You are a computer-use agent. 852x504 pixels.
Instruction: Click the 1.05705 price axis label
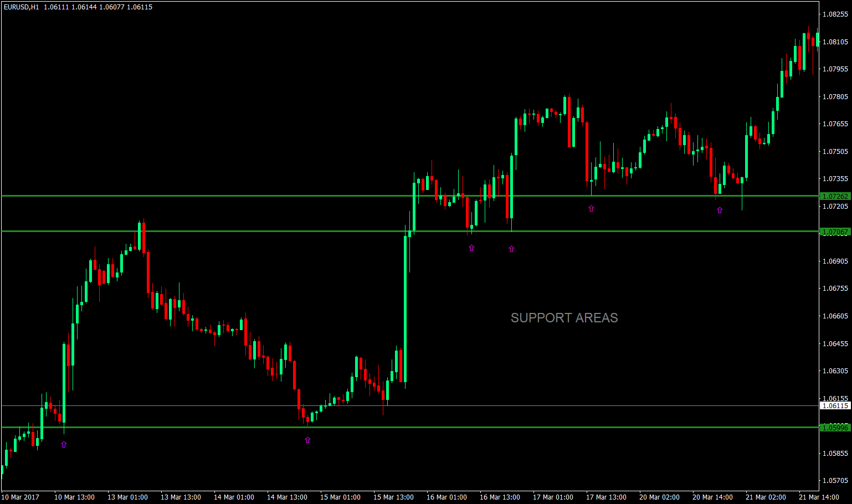(836, 480)
